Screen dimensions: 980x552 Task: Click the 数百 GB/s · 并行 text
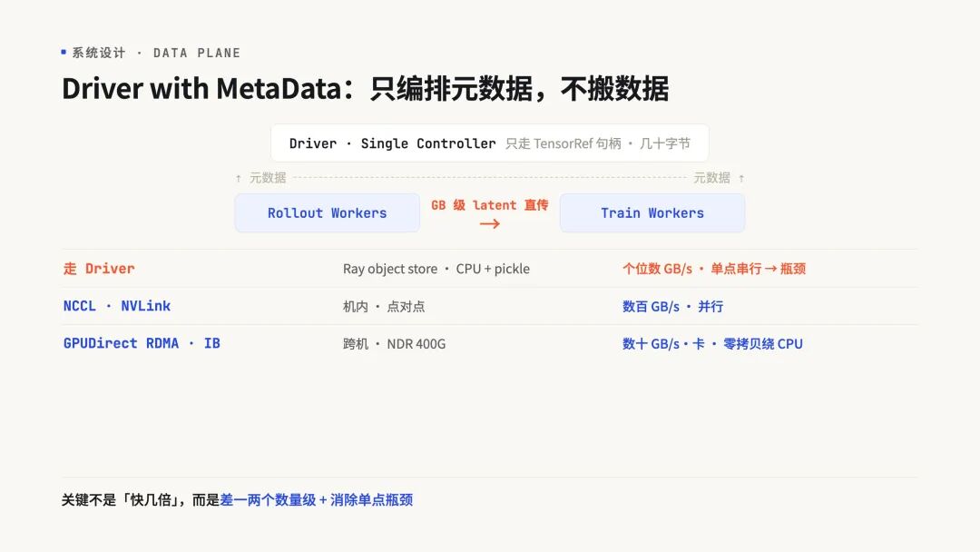[x=672, y=306]
